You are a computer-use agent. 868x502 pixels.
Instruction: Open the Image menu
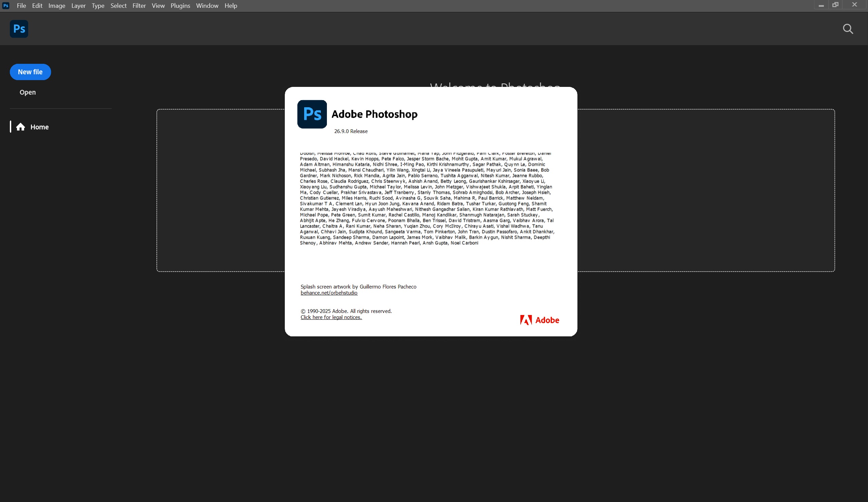[57, 5]
